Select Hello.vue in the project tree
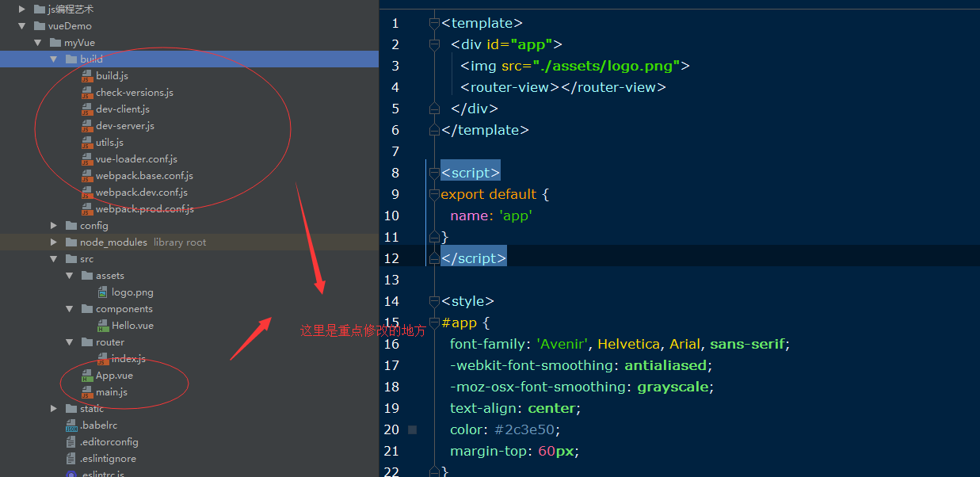 coord(132,326)
